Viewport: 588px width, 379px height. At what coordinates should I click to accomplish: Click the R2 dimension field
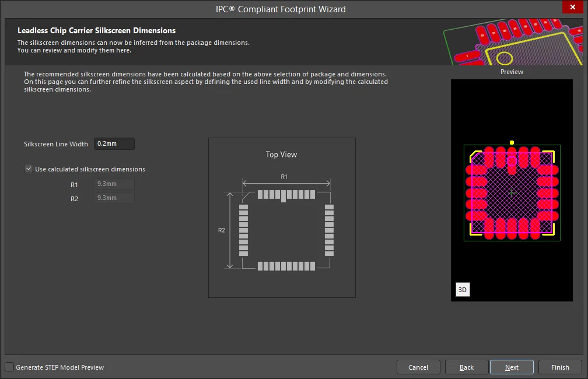coord(114,198)
